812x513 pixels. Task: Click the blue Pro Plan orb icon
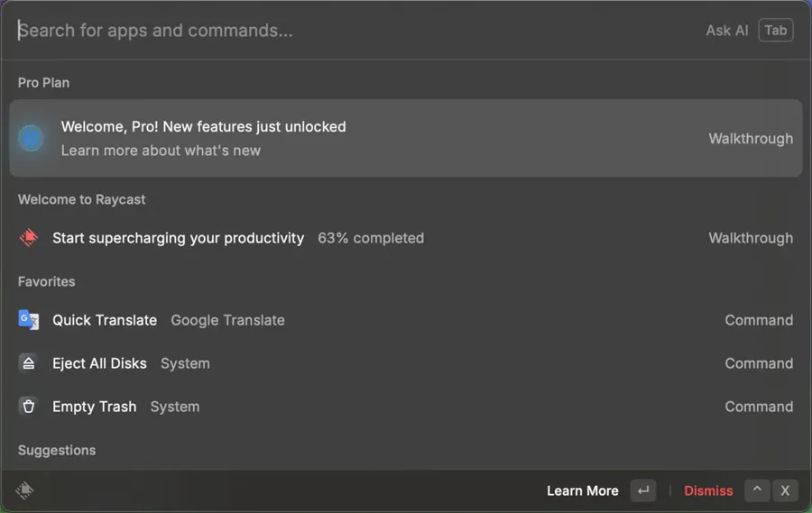pyautogui.click(x=32, y=138)
